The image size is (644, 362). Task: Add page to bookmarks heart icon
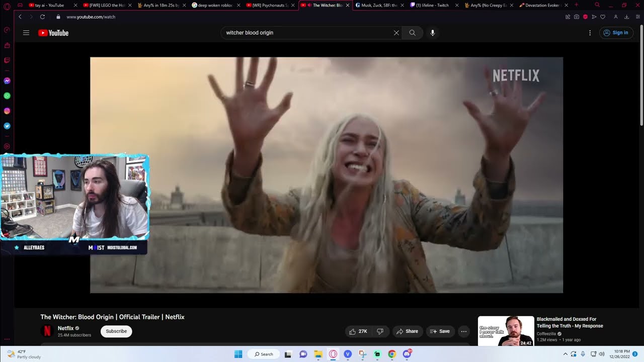point(603,17)
